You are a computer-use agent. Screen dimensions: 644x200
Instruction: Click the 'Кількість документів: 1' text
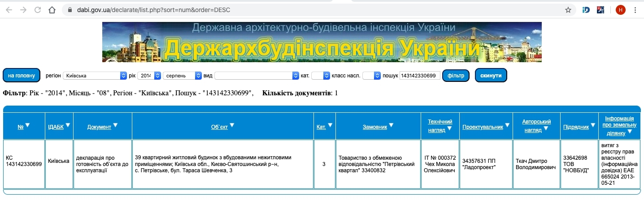[300, 93]
